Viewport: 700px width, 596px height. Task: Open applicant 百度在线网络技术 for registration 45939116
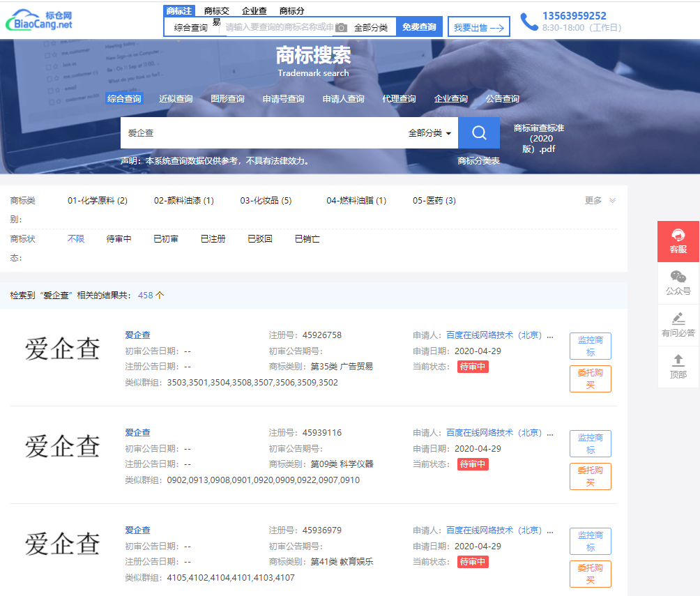point(500,433)
